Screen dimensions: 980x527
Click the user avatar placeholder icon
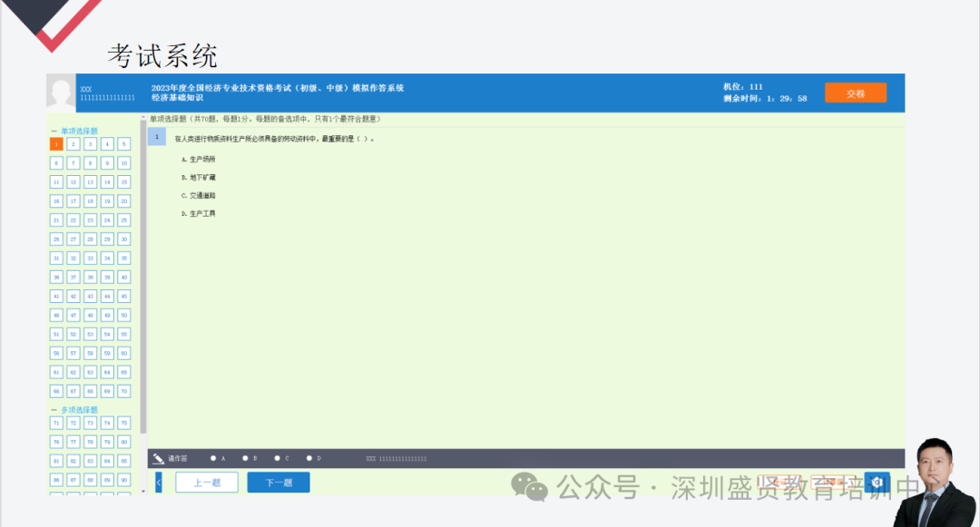click(x=62, y=93)
